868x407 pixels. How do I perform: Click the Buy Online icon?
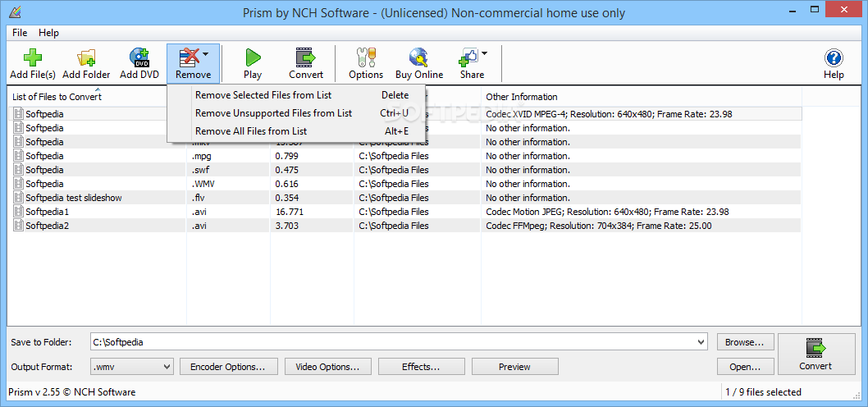tap(419, 57)
